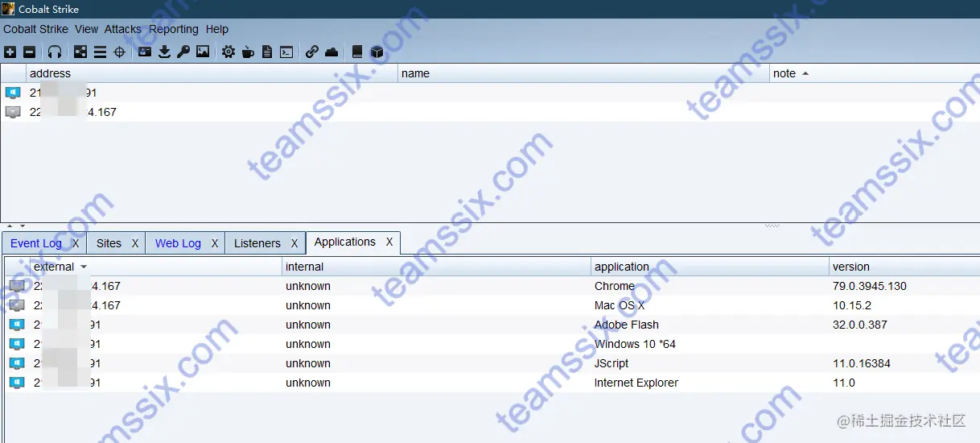Screen dimensions: 980x443
Task: Select the JScript application row
Action: 492,363
